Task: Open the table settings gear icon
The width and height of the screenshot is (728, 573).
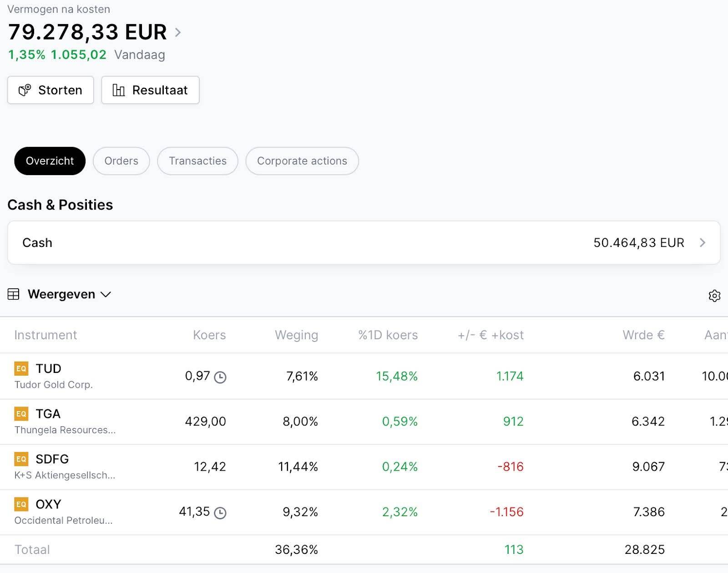Action: pyautogui.click(x=714, y=296)
